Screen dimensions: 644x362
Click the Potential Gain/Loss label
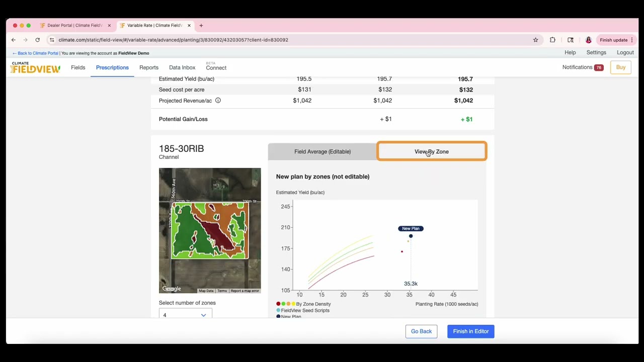pyautogui.click(x=183, y=119)
